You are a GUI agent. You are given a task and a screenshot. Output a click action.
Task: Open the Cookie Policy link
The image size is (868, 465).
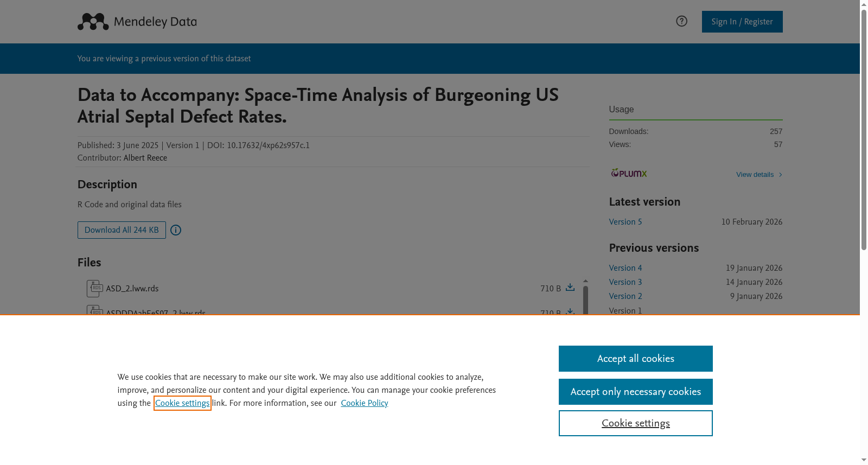pos(365,403)
